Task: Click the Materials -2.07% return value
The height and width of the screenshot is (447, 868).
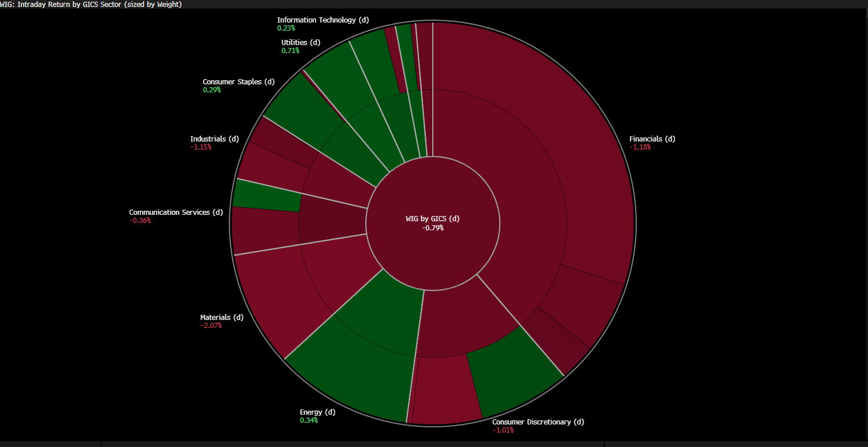Action: [x=211, y=326]
